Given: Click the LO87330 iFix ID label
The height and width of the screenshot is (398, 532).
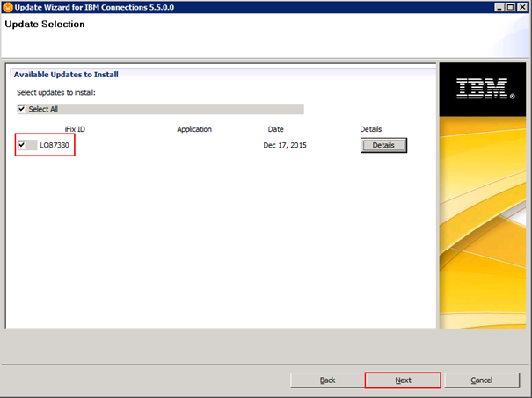Looking at the screenshot, I should pos(55,145).
